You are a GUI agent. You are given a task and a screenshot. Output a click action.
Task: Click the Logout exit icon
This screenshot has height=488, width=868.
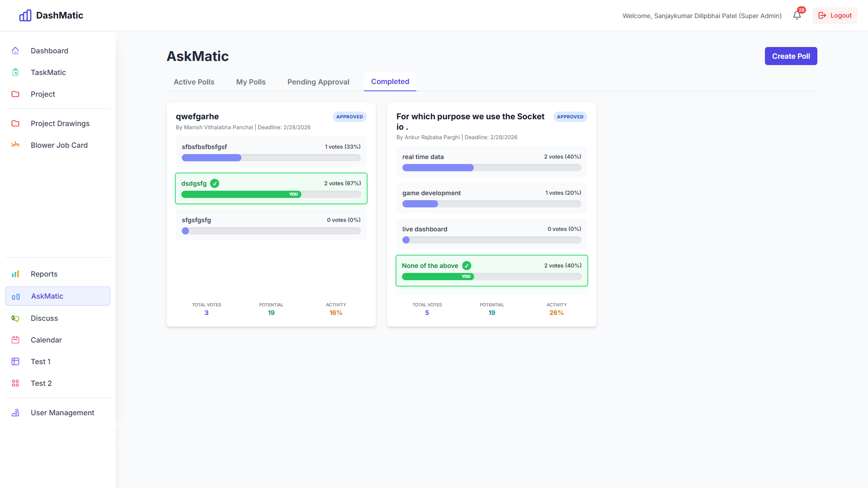tap(822, 15)
